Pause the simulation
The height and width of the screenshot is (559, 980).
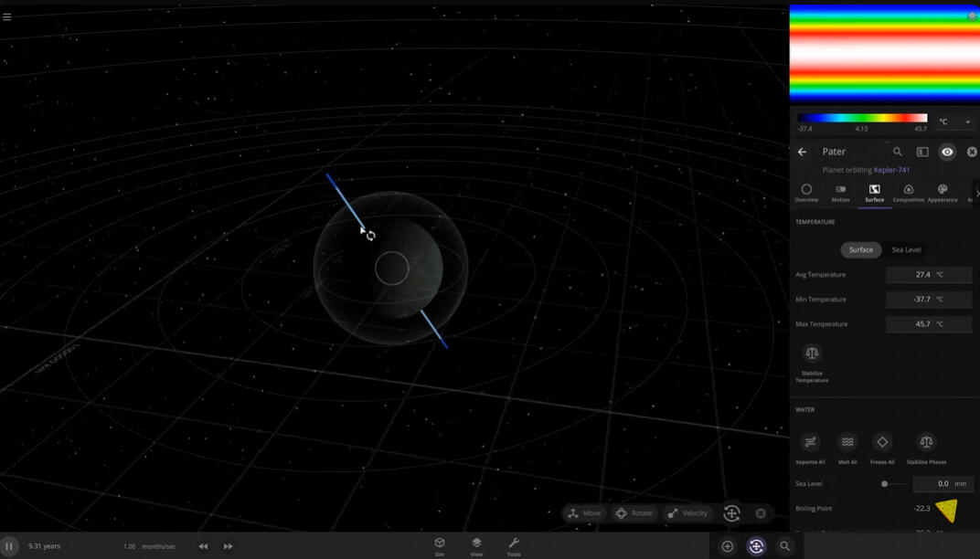pos(9,546)
